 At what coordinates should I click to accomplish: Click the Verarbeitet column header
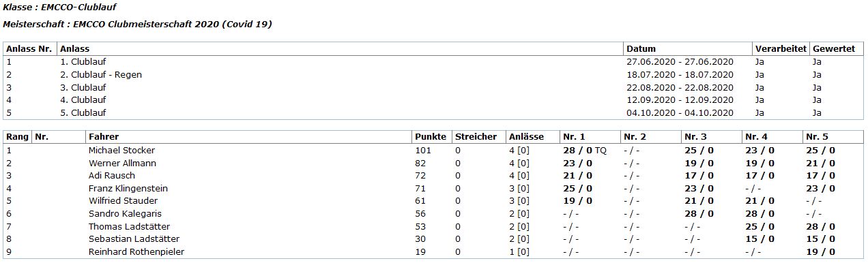click(x=781, y=49)
